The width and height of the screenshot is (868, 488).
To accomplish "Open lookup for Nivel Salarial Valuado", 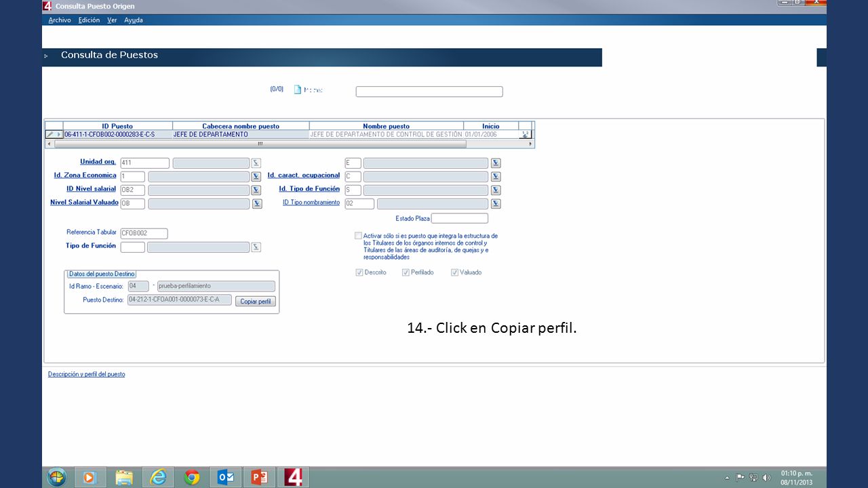I will tap(257, 203).
